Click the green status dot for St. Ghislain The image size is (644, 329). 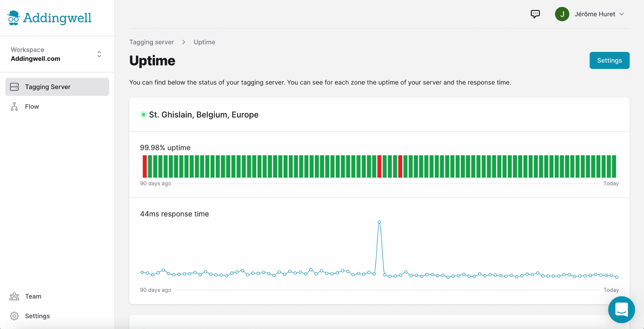143,115
